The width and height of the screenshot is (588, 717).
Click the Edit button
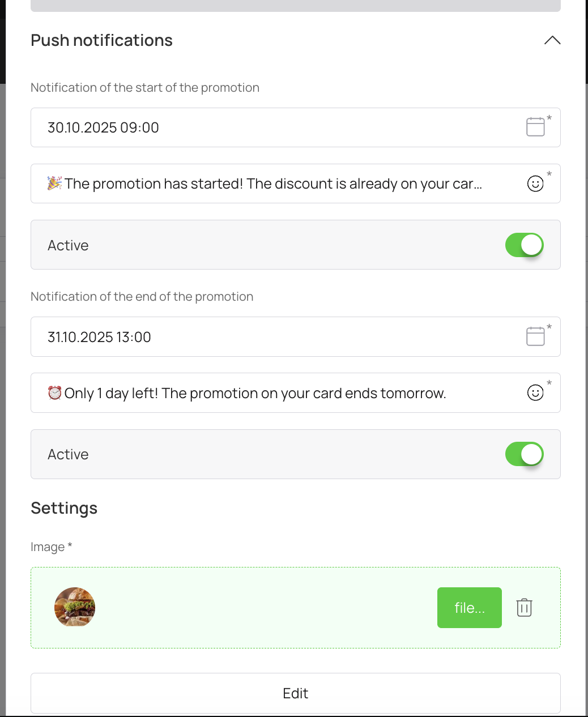coord(295,693)
